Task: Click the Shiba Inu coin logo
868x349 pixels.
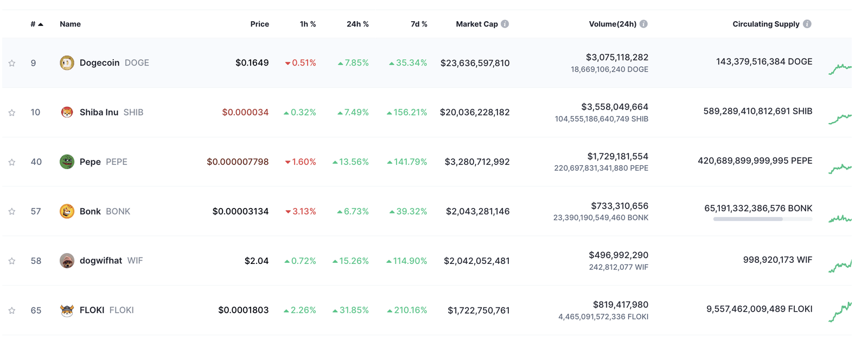Action: tap(67, 112)
